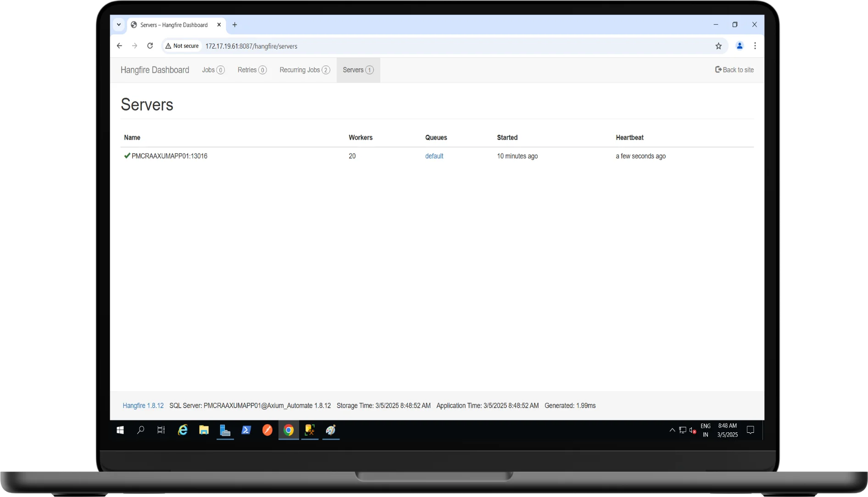Click the Not secure site info badge
The width and height of the screenshot is (868, 497).
(x=182, y=46)
